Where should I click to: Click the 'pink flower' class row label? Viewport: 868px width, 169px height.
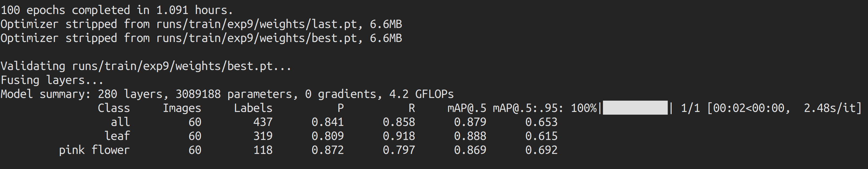94,150
